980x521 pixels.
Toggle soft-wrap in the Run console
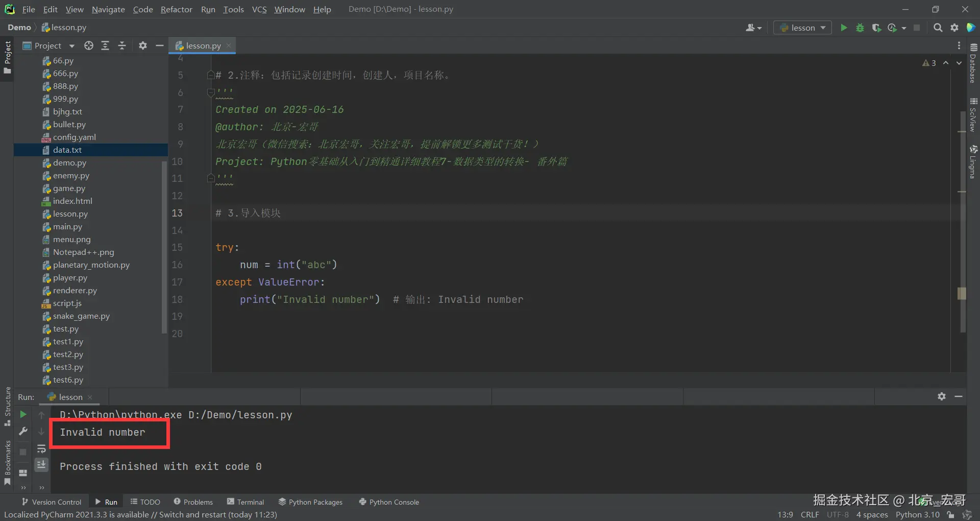[41, 449]
